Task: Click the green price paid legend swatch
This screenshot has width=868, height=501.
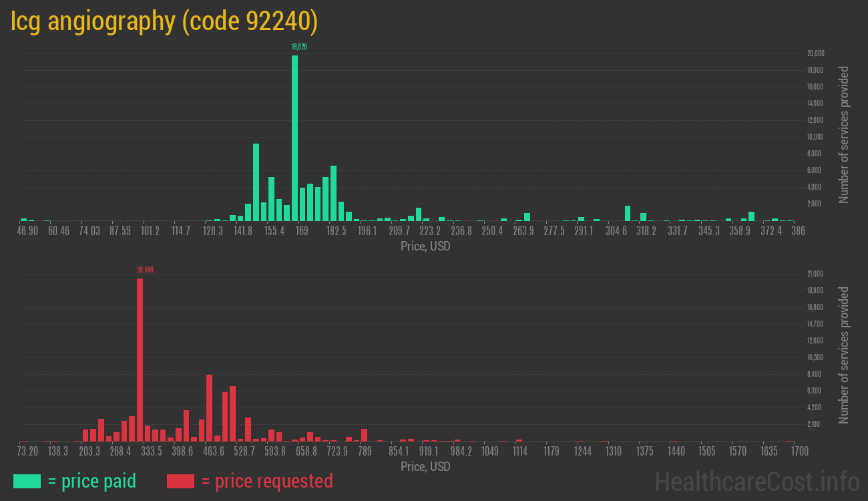Action: (x=27, y=481)
